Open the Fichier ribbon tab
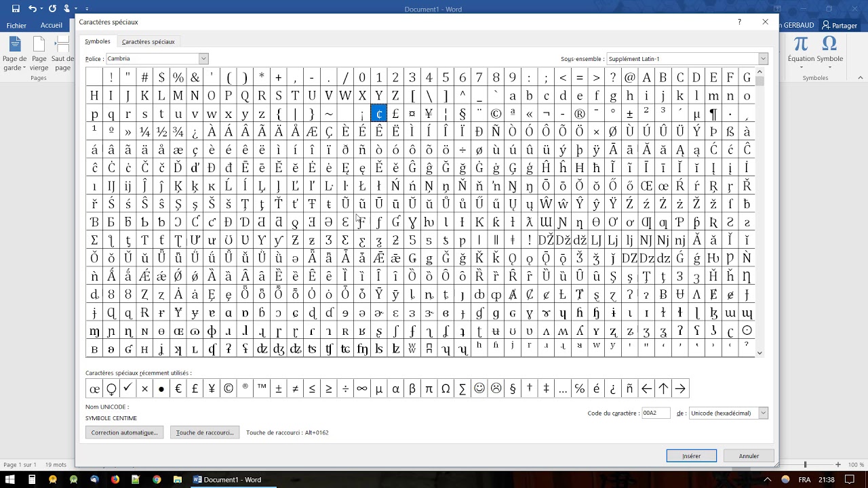Screen dimensions: 868x488 point(16,26)
